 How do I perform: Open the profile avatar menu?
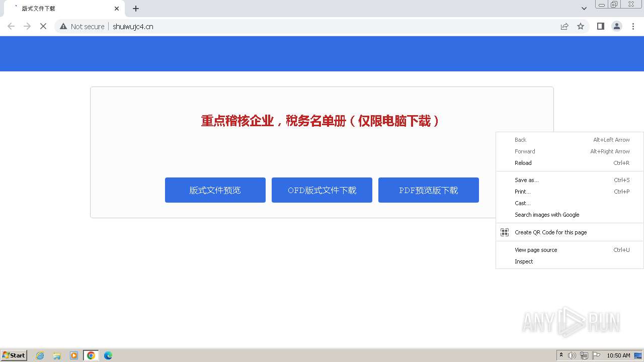(617, 26)
